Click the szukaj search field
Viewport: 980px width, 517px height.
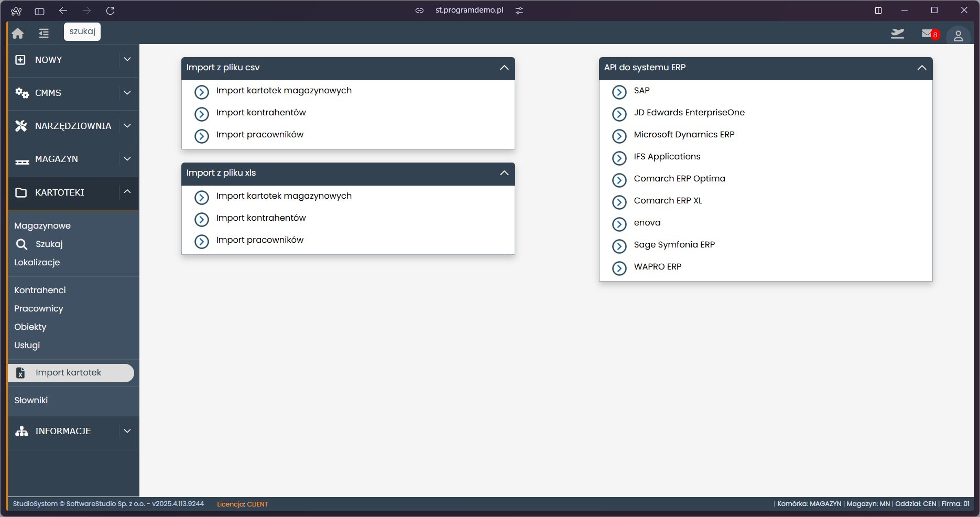tap(82, 31)
